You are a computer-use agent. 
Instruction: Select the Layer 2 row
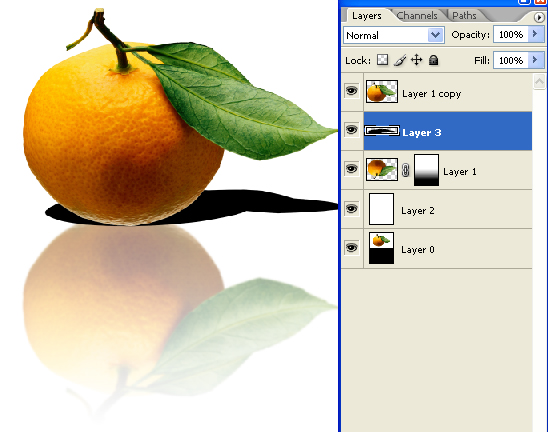click(437, 209)
